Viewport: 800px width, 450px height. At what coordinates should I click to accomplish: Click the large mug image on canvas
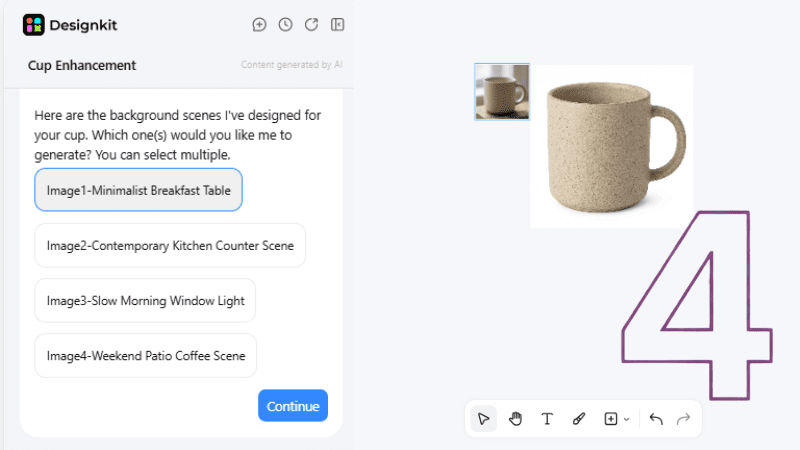611,146
